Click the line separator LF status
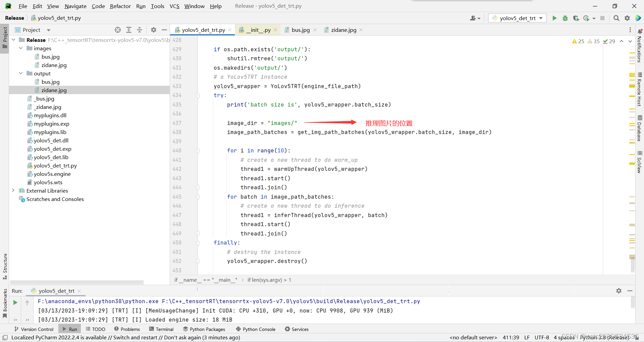 [527, 337]
